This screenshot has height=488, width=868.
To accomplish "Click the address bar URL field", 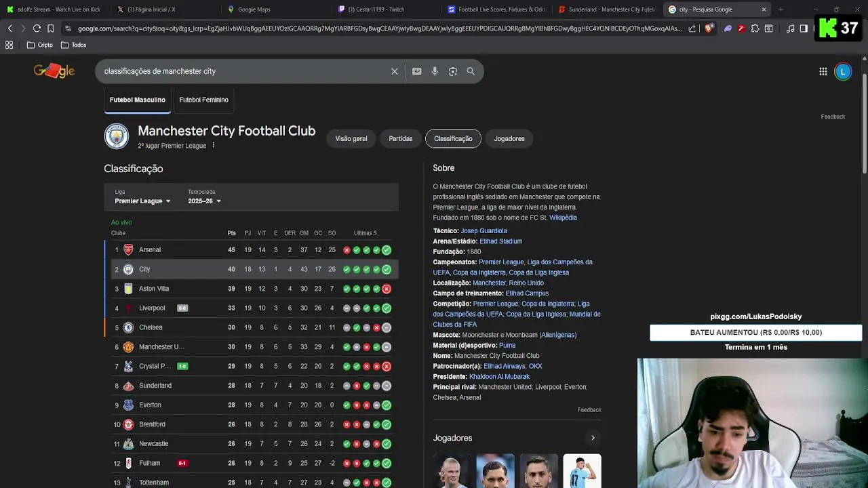I will click(x=378, y=28).
